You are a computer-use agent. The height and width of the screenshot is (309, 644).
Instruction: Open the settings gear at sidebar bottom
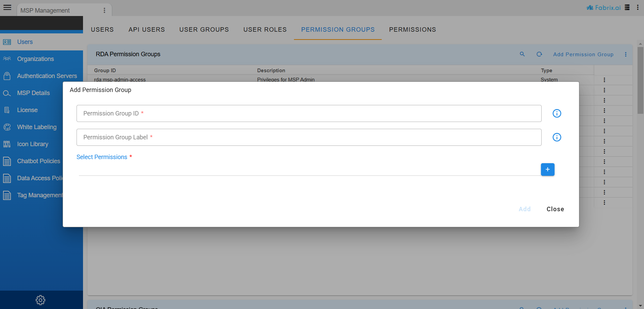tap(40, 300)
